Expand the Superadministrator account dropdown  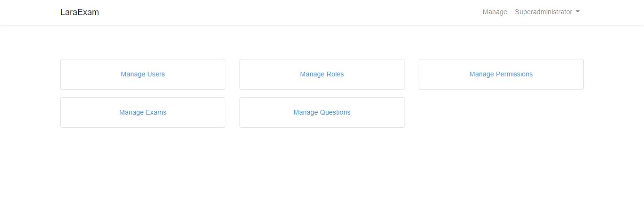(x=547, y=12)
